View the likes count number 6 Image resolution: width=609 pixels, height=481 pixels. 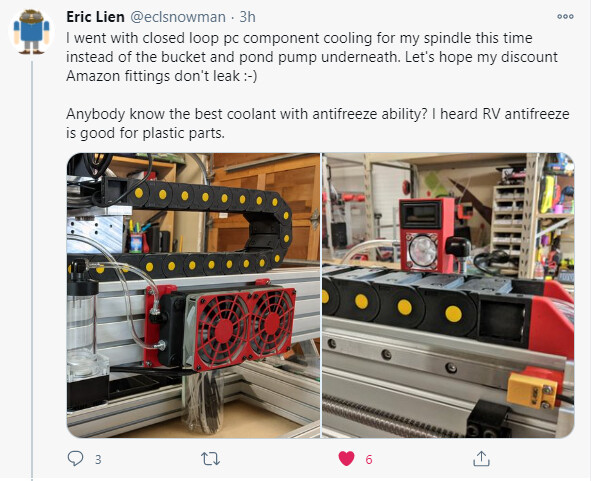pyautogui.click(x=369, y=460)
